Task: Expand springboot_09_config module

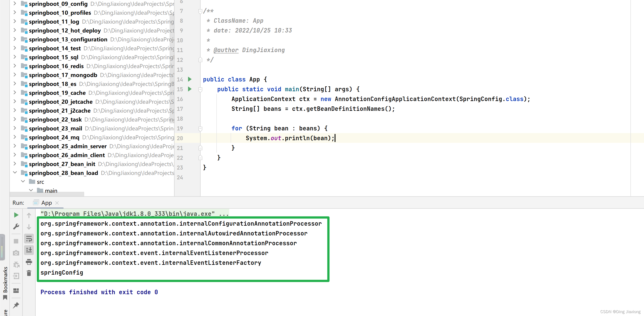Action: [x=14, y=4]
